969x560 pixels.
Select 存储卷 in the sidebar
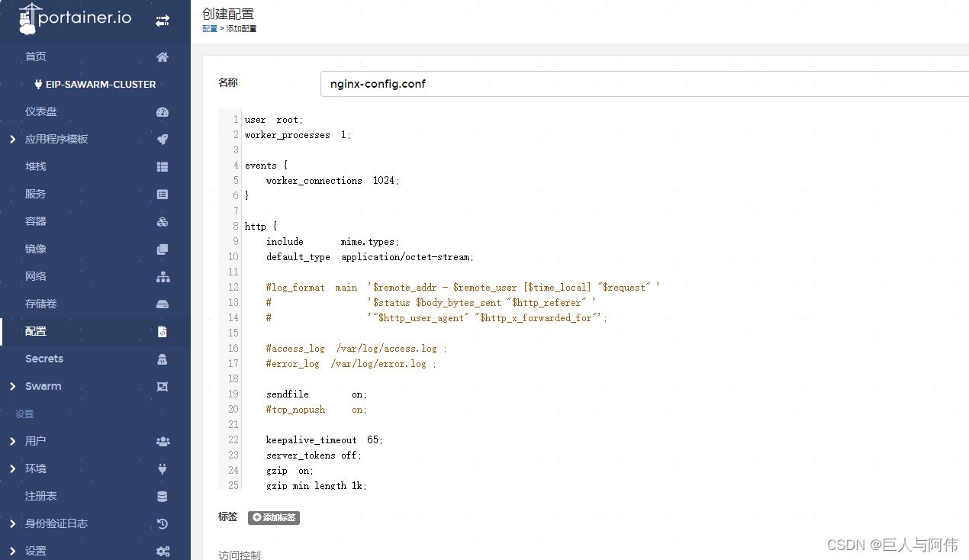[x=41, y=304]
